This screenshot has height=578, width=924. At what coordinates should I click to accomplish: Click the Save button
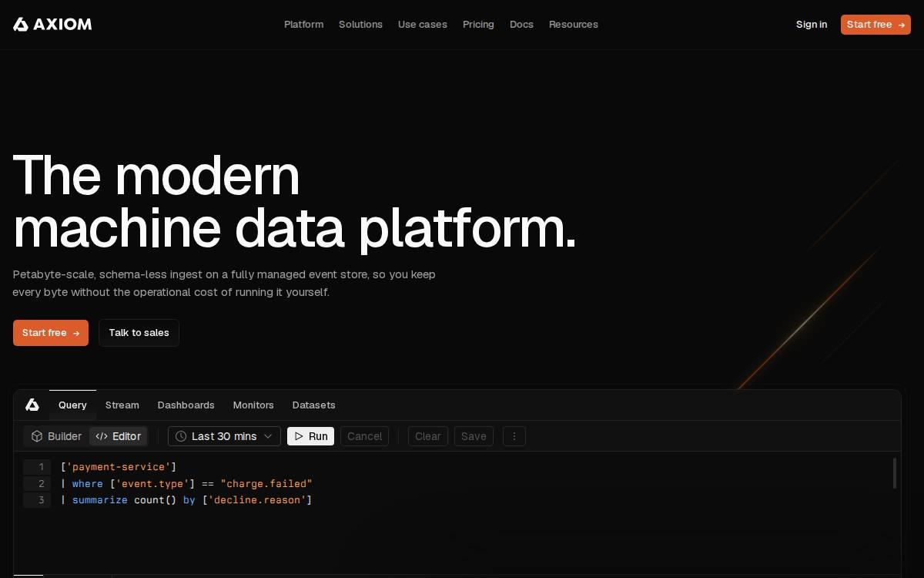click(474, 436)
